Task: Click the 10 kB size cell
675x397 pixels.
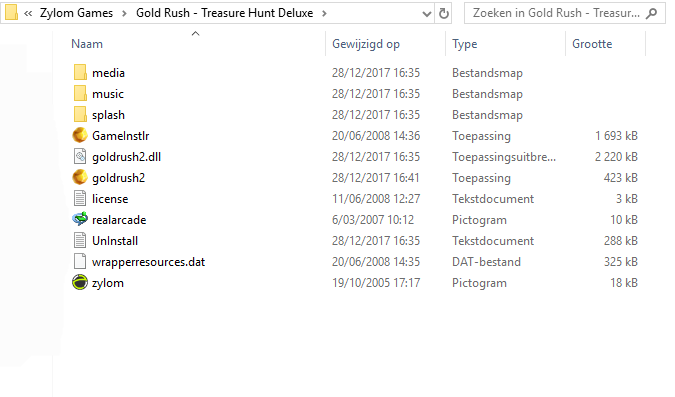Action: [624, 220]
